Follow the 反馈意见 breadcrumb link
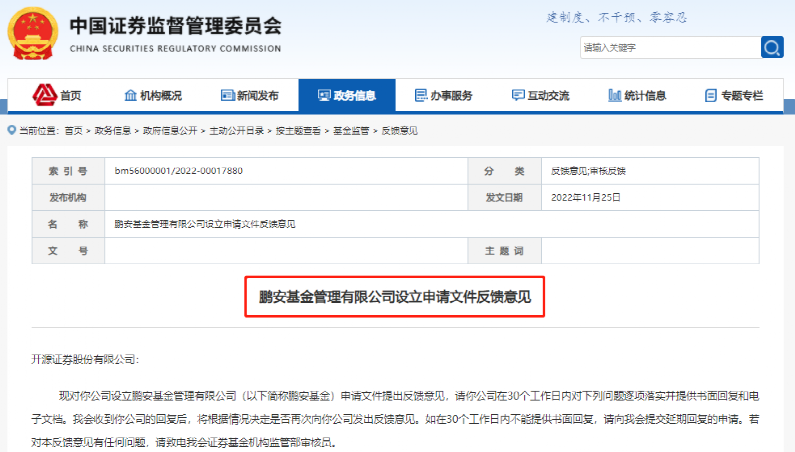 [x=400, y=131]
